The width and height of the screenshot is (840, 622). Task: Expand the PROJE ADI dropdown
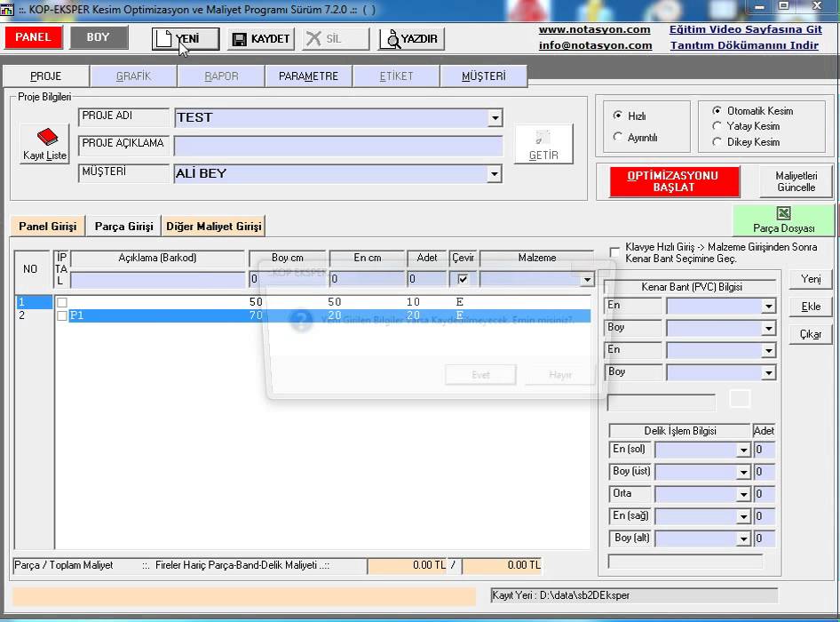pyautogui.click(x=495, y=118)
